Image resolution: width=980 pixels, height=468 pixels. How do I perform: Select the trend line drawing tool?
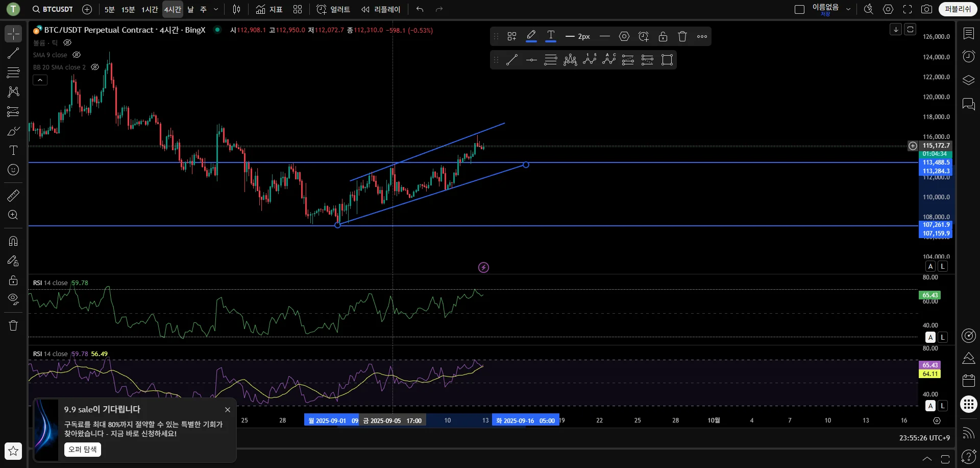pyautogui.click(x=13, y=53)
